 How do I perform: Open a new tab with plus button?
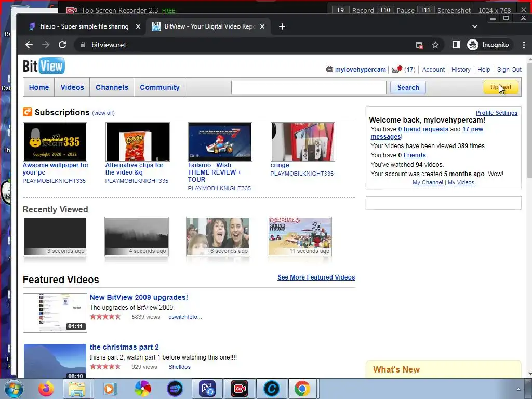point(282,26)
